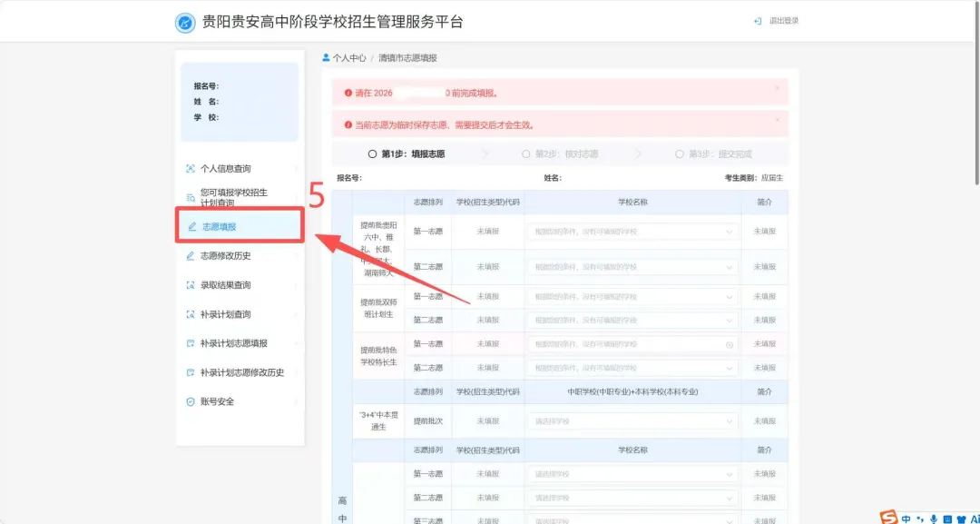Dismiss the 前完成填报 deadline alert
Screen dimensions: 980x524
coord(778,87)
